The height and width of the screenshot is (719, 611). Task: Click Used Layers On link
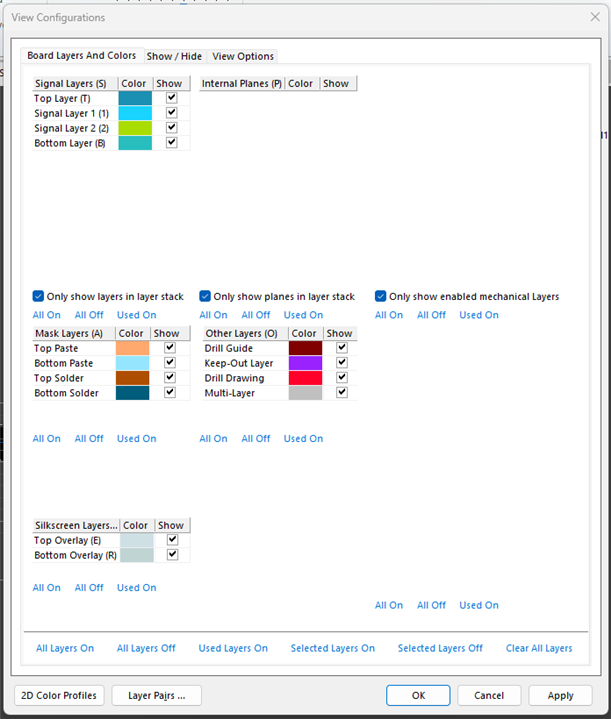click(x=233, y=648)
